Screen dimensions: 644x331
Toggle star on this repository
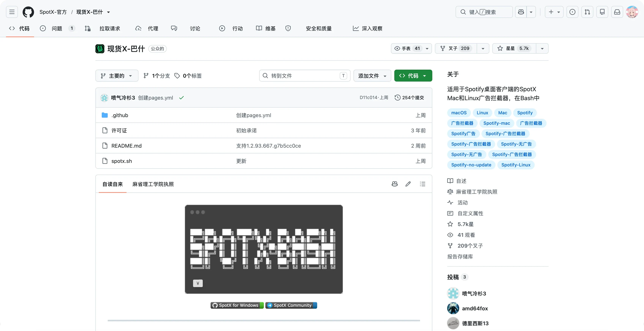[514, 48]
